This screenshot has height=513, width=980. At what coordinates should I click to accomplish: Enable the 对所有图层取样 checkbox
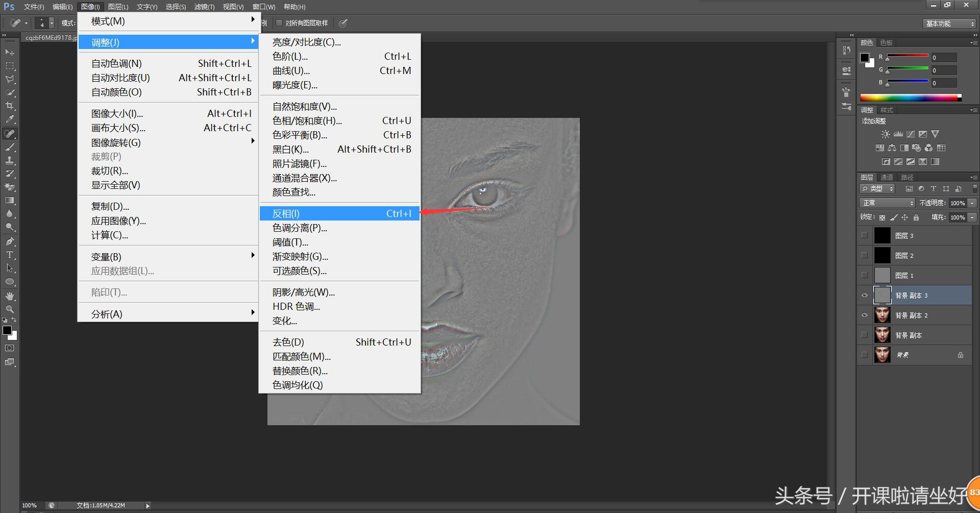(x=279, y=23)
